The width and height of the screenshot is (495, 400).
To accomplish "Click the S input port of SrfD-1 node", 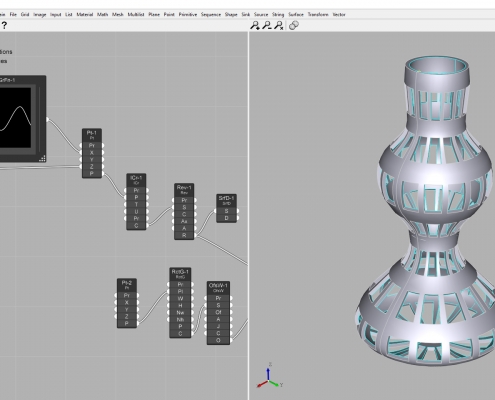I will [x=215, y=211].
